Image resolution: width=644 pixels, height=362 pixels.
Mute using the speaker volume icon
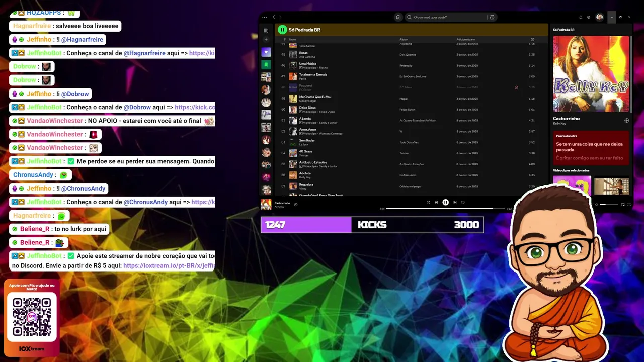click(x=597, y=205)
